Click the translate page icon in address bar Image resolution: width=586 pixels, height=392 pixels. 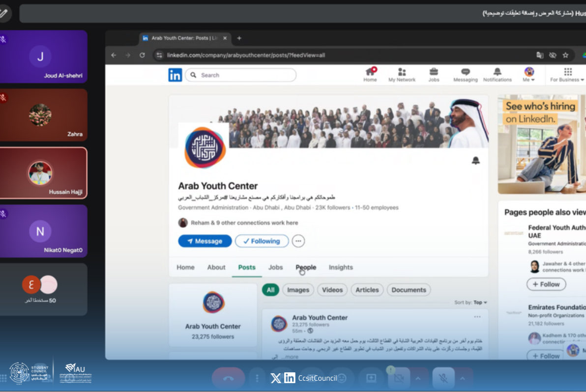coord(540,55)
